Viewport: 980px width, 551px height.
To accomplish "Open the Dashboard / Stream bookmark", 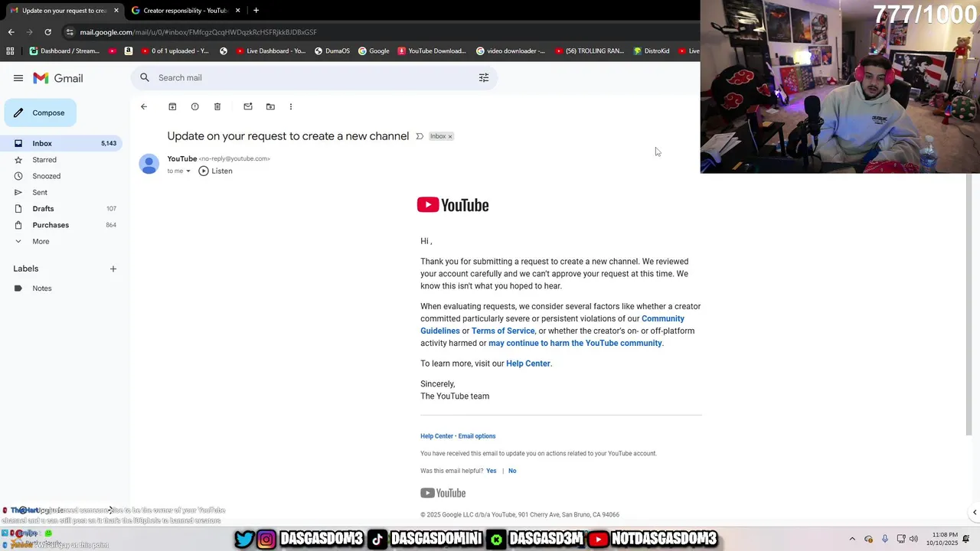I will [x=64, y=51].
